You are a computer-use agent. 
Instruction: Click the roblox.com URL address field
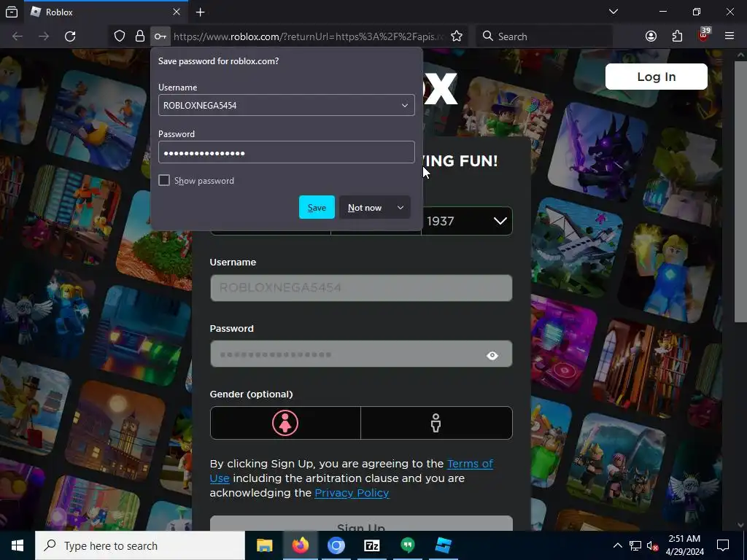pos(309,36)
